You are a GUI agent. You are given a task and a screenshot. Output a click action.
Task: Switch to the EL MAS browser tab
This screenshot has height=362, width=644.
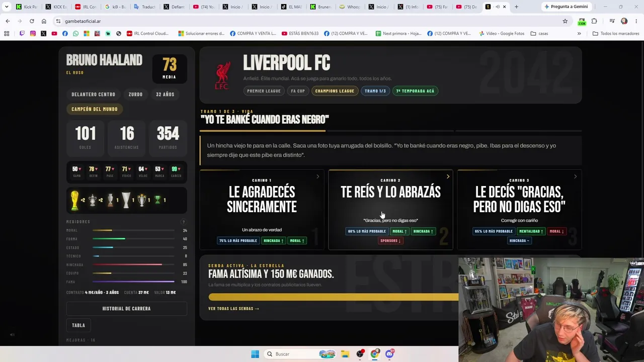[290, 7]
